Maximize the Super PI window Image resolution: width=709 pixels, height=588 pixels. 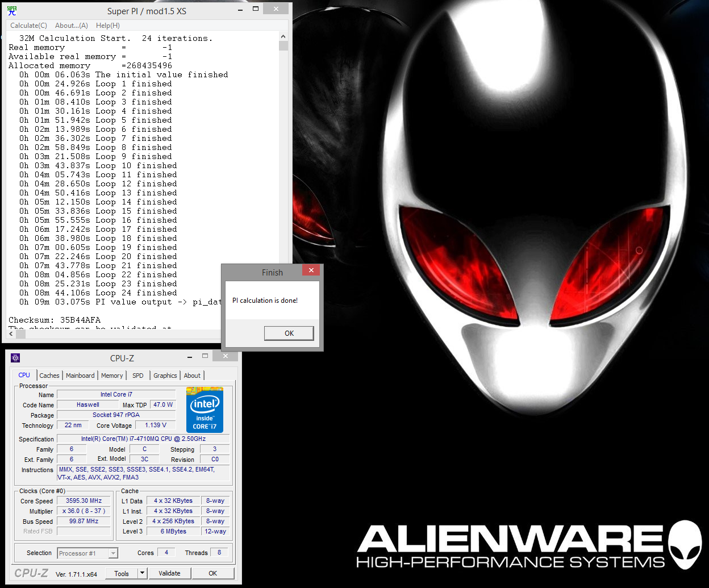256,9
